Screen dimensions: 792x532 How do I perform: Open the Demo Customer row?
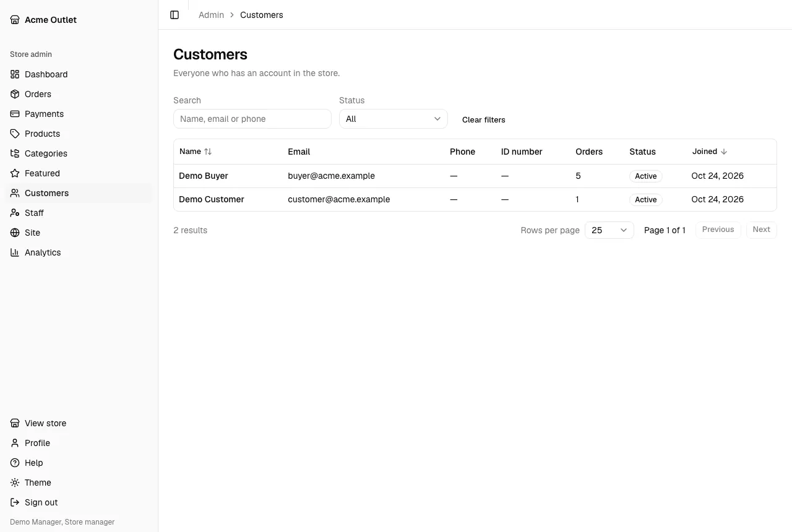[475, 199]
